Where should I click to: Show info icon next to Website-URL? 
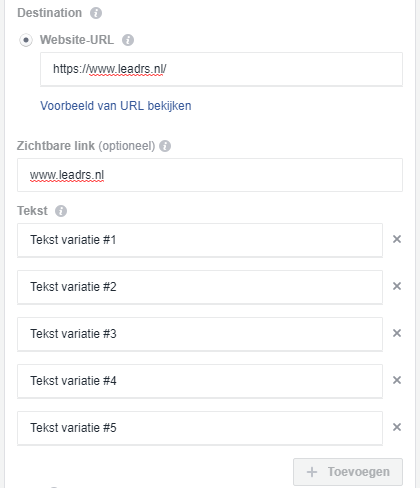(x=128, y=40)
